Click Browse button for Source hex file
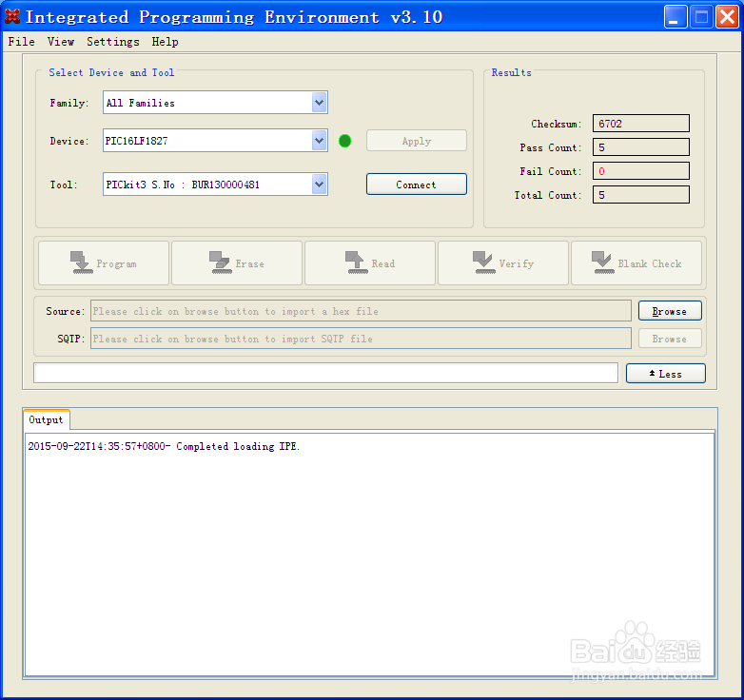This screenshot has height=700, width=744. [x=670, y=311]
